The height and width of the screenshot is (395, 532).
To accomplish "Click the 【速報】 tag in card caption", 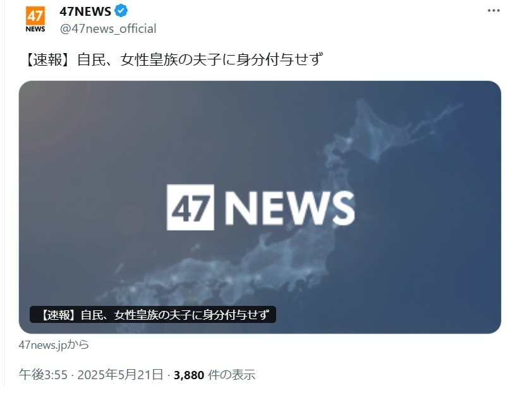I will coord(57,315).
